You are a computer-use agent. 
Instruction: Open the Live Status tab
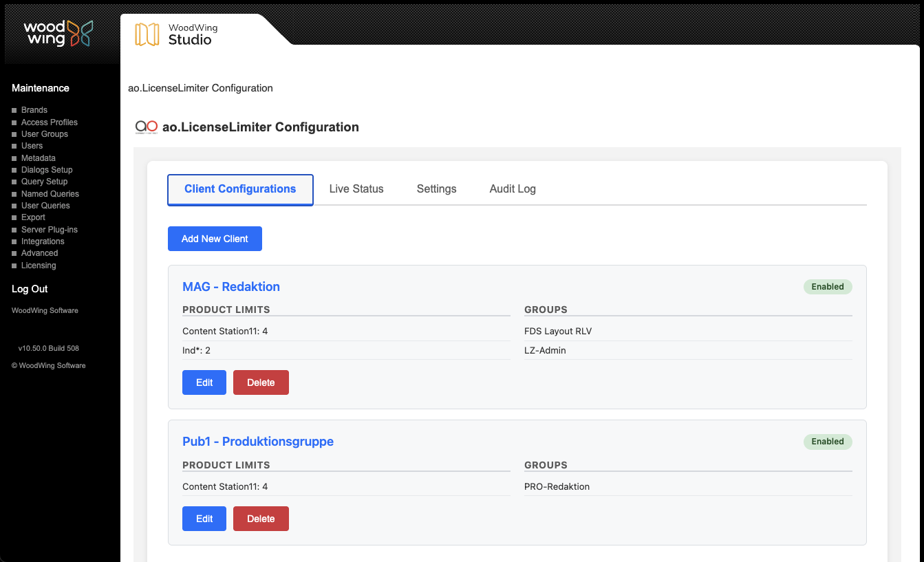pos(356,189)
